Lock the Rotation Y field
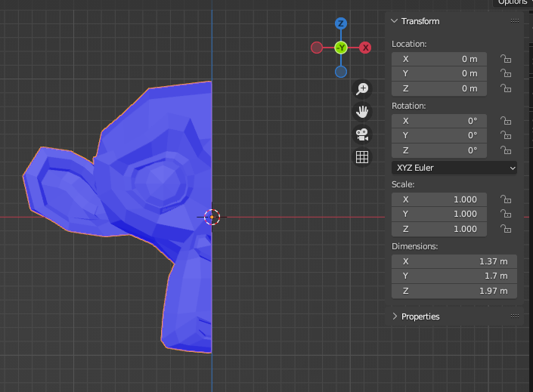Screen dimensions: 533x392 (x=506, y=135)
